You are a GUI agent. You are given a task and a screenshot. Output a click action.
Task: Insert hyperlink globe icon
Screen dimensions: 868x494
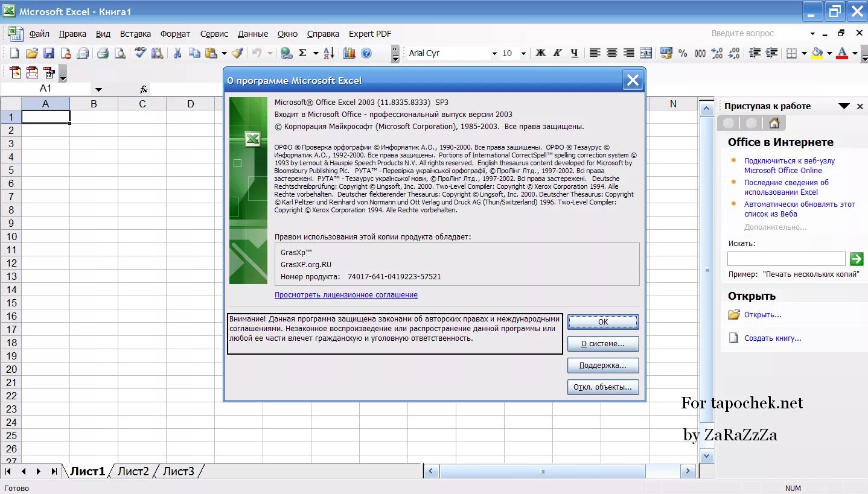point(287,53)
